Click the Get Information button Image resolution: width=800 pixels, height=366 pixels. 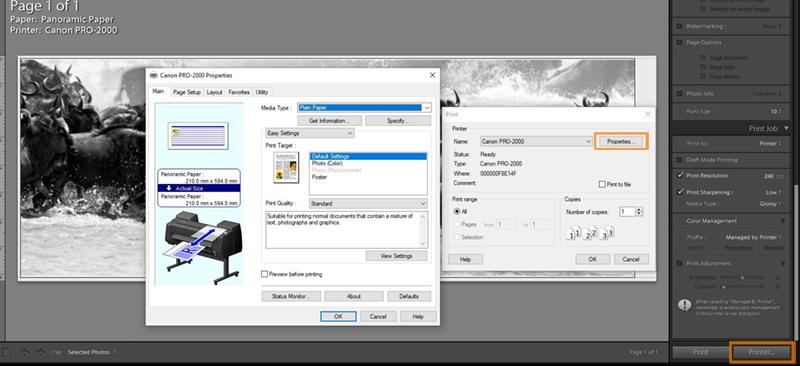329,120
